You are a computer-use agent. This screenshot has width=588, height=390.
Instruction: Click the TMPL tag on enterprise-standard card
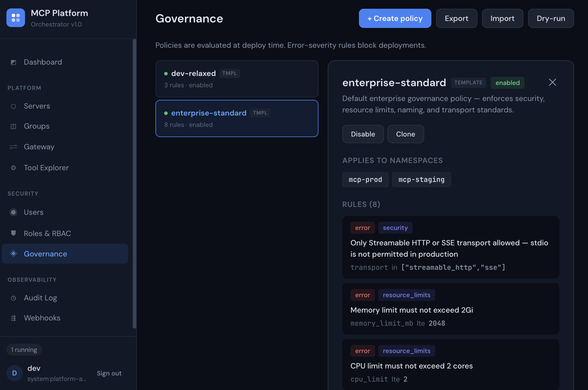[260, 113]
